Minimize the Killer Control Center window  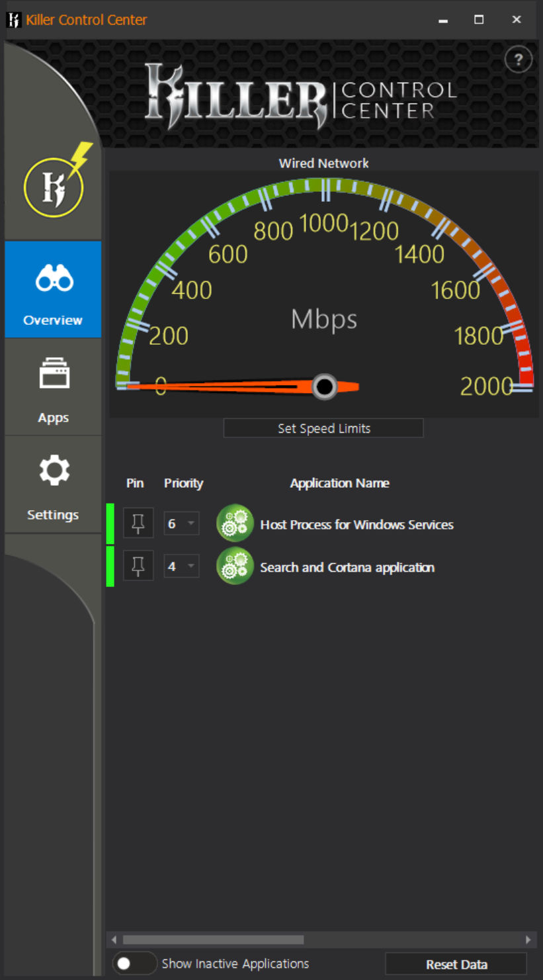point(442,20)
